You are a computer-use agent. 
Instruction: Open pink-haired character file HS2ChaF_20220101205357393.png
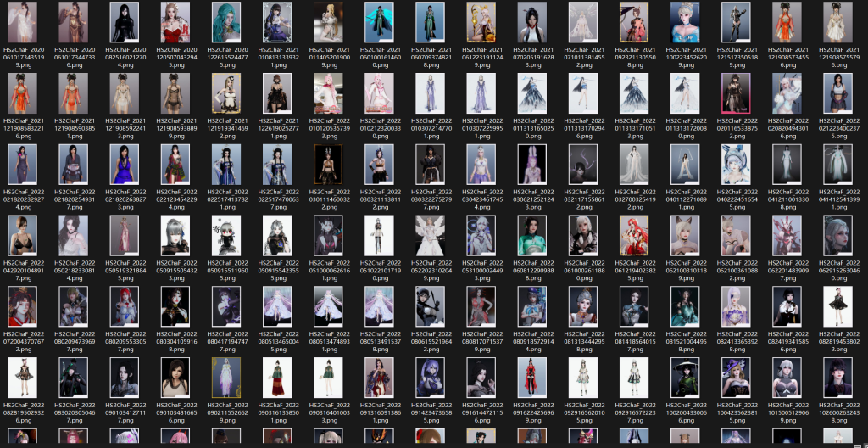point(328,94)
